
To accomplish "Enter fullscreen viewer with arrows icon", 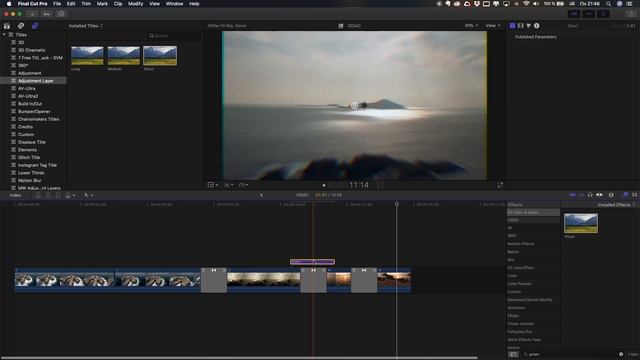I will 500,185.
